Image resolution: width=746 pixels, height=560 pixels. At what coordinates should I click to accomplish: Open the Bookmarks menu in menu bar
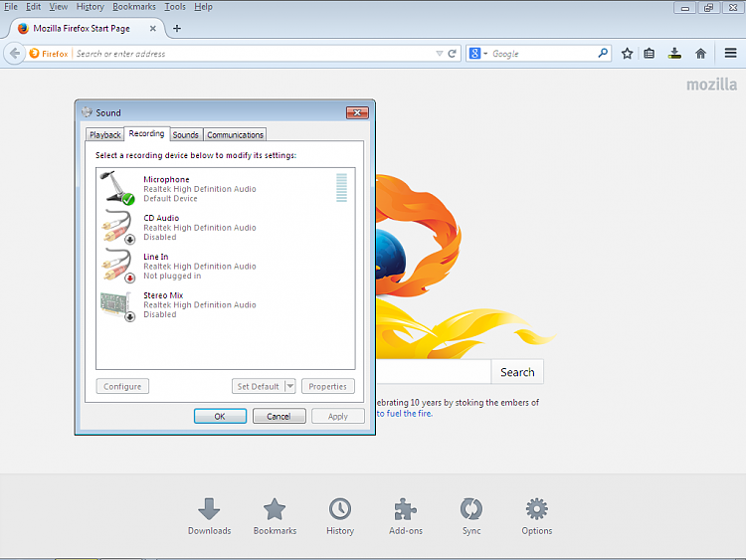click(133, 7)
